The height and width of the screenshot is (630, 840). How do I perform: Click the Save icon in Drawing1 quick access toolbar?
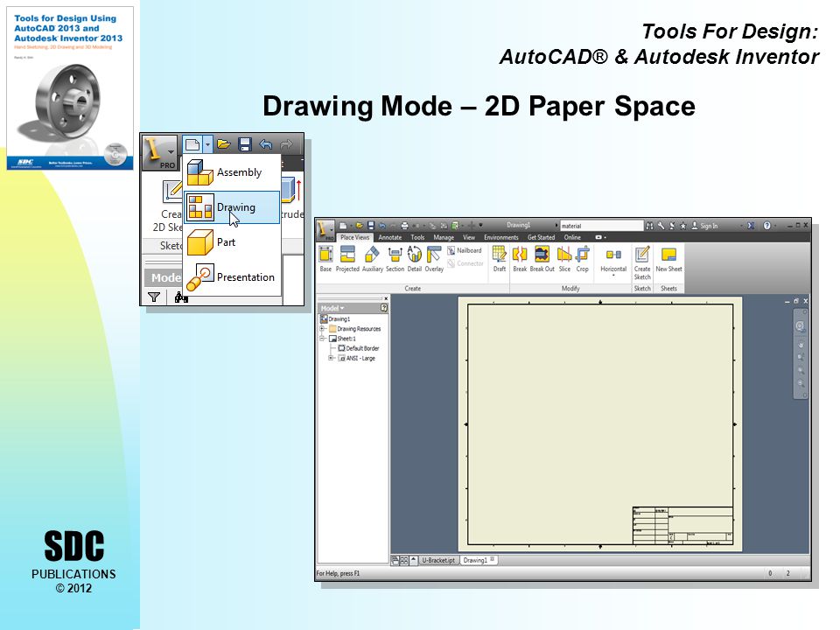tap(371, 226)
